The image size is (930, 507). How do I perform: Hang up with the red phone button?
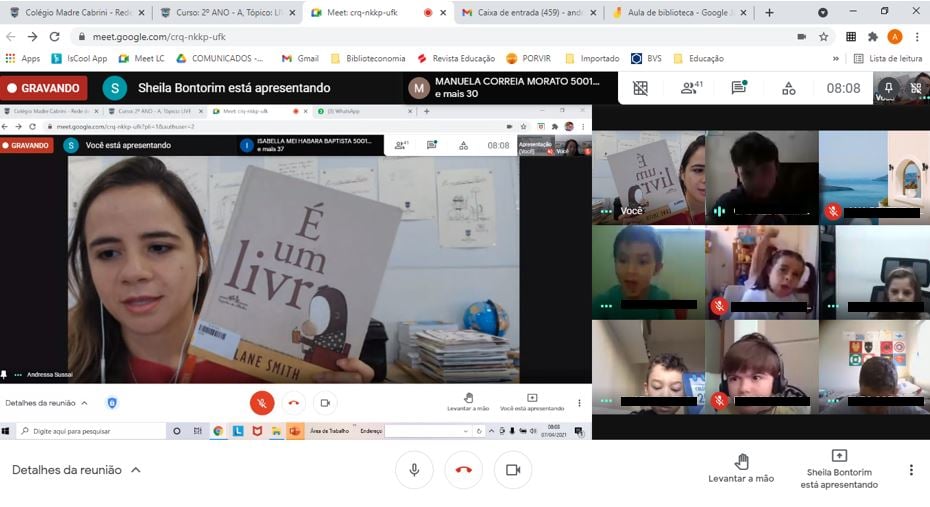pos(463,470)
